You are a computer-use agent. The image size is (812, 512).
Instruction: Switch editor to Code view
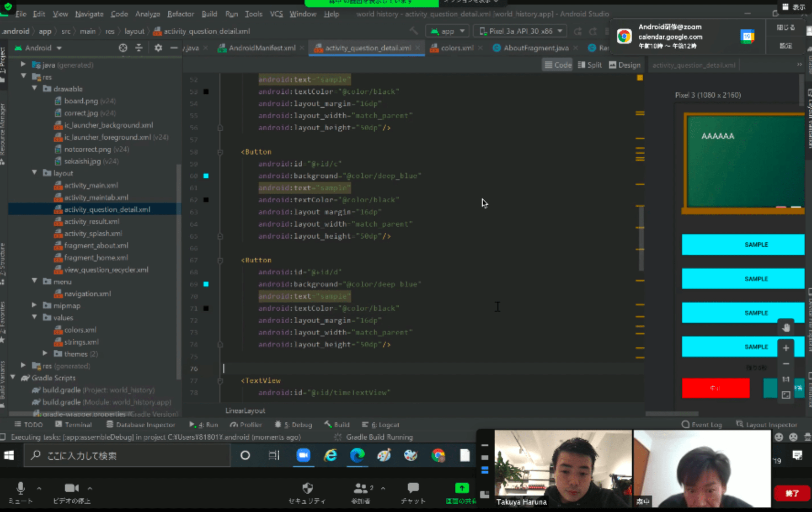[558, 65]
